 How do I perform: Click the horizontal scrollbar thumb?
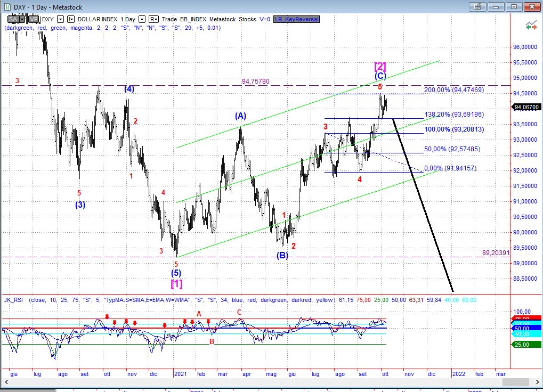click(x=515, y=382)
